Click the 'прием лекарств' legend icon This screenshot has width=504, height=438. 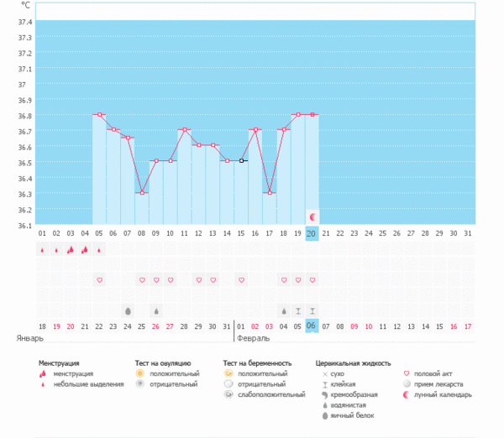pyautogui.click(x=408, y=383)
